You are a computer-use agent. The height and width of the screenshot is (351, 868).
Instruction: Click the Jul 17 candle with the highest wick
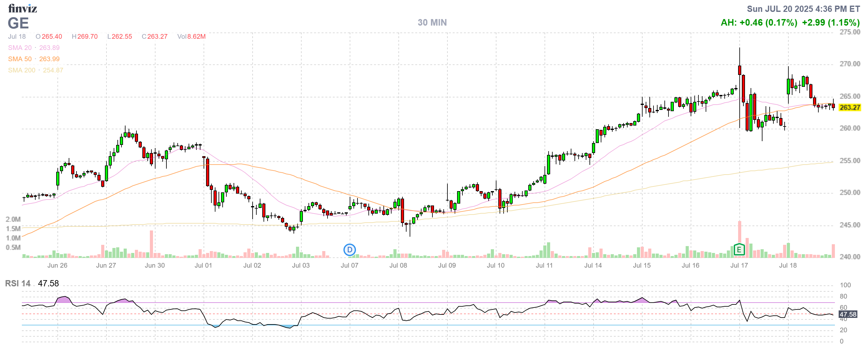coord(739,70)
